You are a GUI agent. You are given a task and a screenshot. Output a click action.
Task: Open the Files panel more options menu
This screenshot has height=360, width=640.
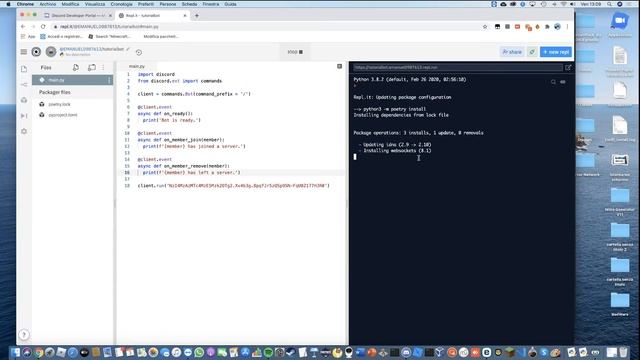[x=103, y=67]
